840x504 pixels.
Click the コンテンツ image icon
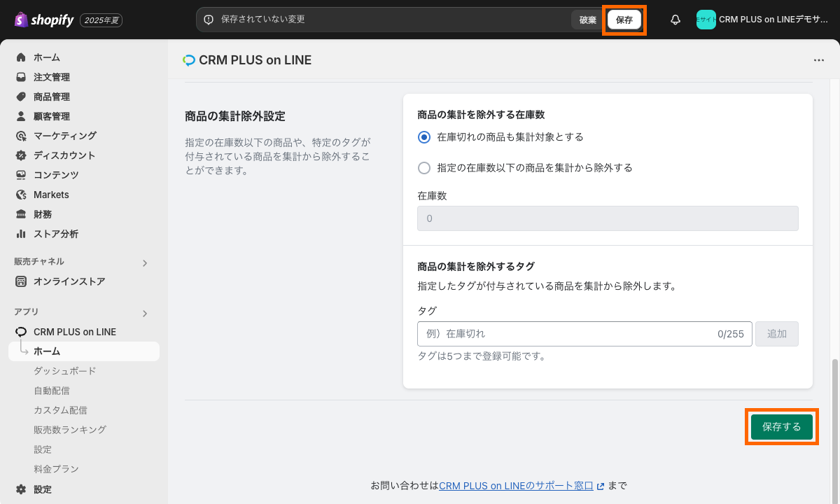[x=21, y=175]
